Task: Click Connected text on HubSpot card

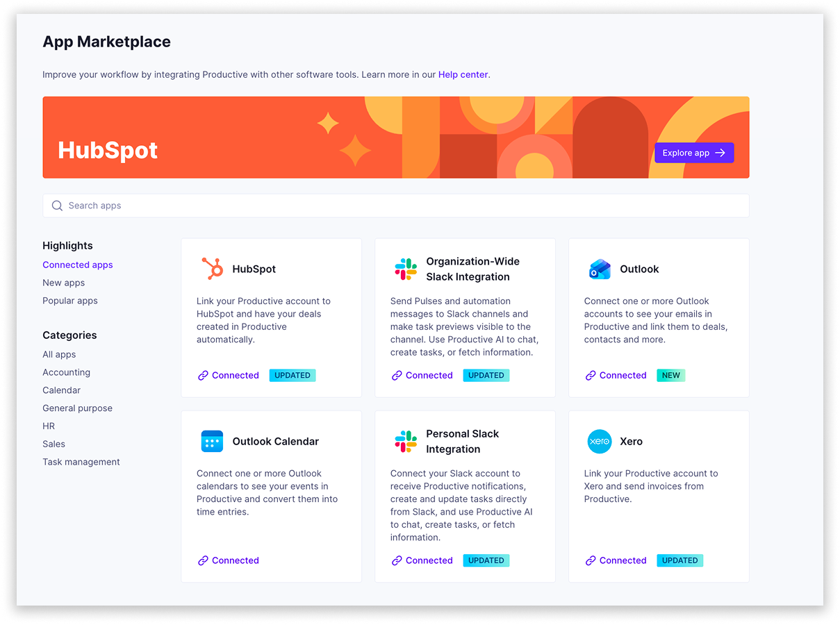Action: pyautogui.click(x=236, y=375)
